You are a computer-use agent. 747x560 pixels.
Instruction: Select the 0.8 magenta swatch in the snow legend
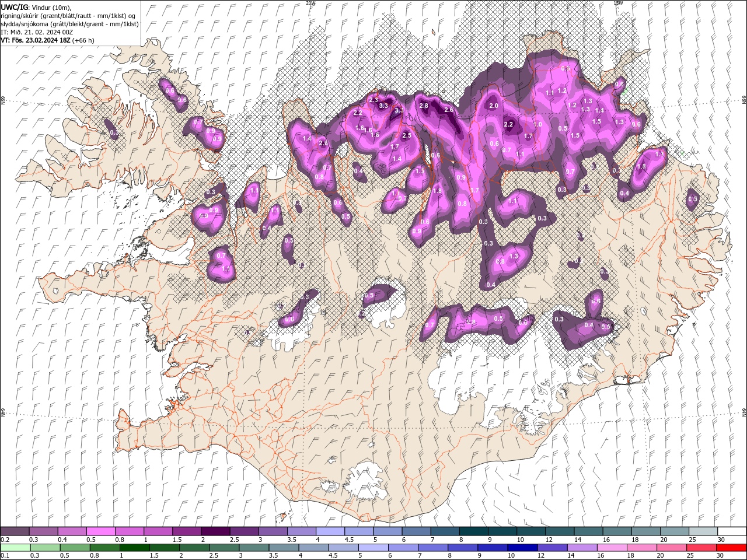pyautogui.click(x=129, y=531)
